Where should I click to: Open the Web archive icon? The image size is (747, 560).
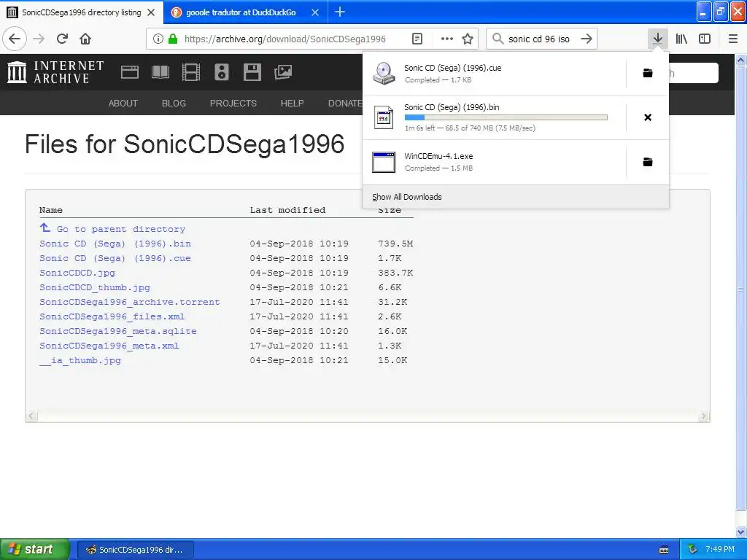coord(130,72)
